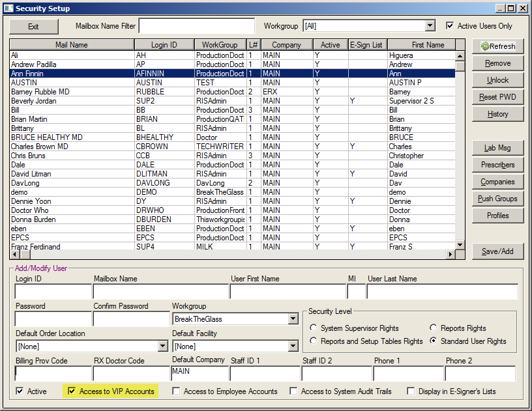
Task: Click horizontal scroll right arrow of list
Action: (451, 254)
